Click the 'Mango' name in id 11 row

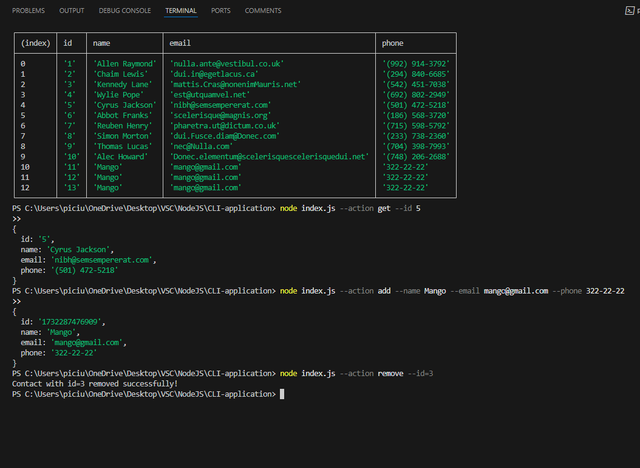108,167
